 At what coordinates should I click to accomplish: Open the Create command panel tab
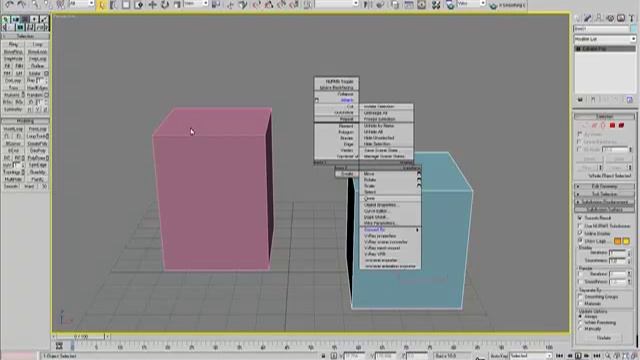[x=578, y=18]
